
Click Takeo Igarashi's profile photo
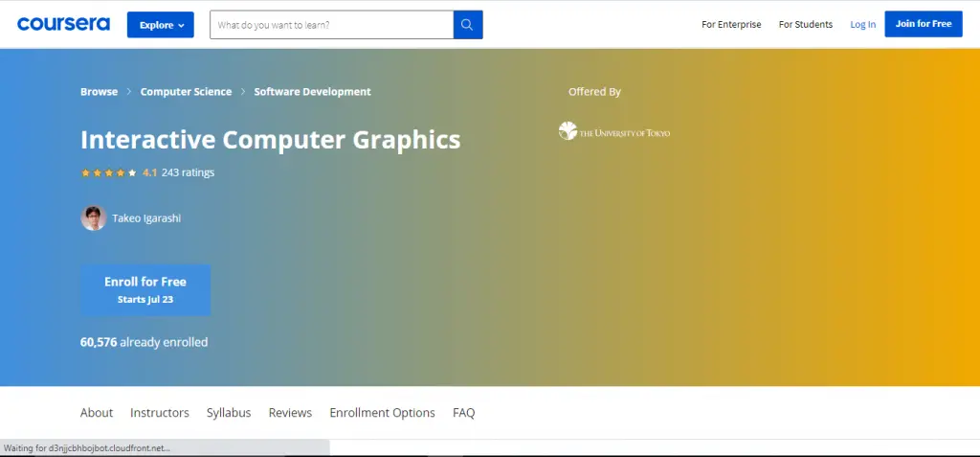tap(93, 218)
